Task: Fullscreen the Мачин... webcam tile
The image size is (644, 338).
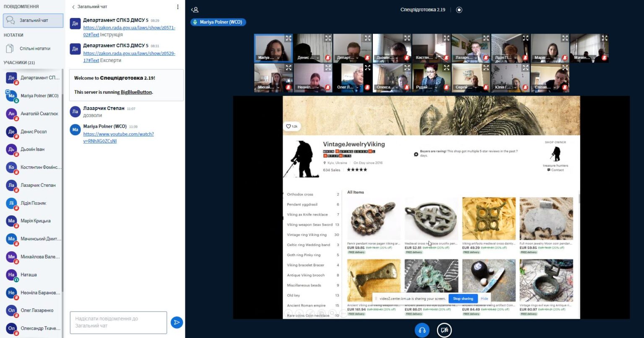Action: (604, 38)
